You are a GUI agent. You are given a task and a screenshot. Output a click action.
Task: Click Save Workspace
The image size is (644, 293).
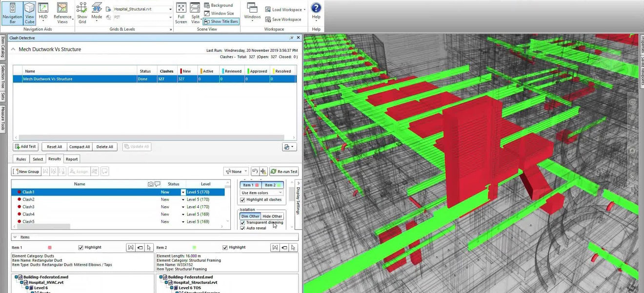click(x=283, y=20)
